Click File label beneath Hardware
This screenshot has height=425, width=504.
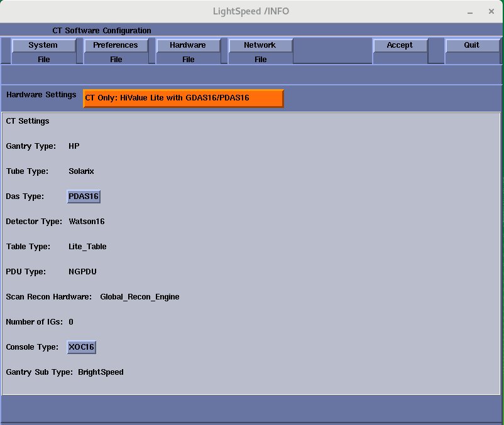click(188, 60)
